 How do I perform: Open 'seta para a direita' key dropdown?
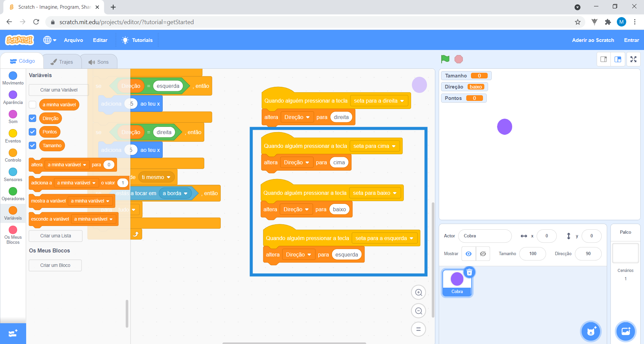pyautogui.click(x=379, y=101)
